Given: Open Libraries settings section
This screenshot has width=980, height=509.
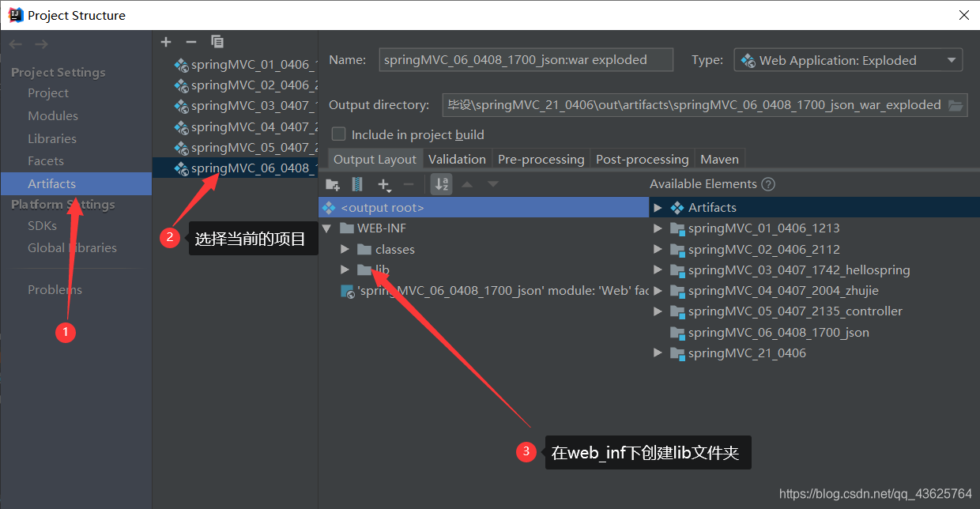Looking at the screenshot, I should [x=52, y=138].
